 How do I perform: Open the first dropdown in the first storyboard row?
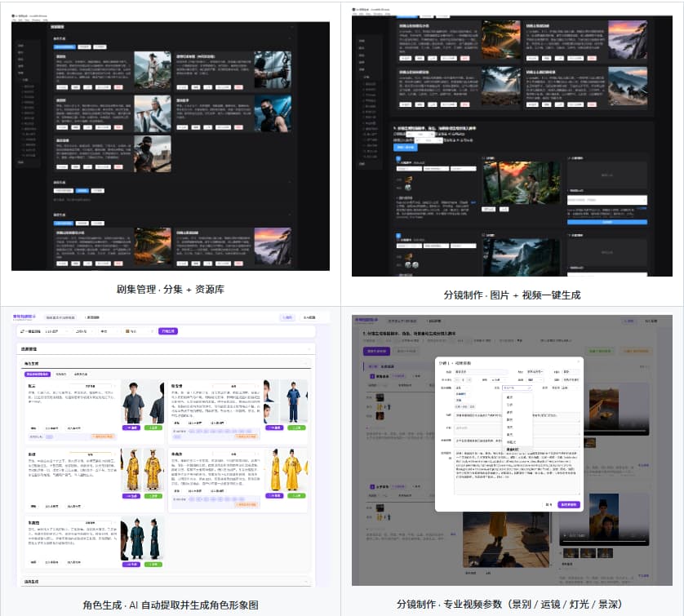pyautogui.click(x=409, y=169)
